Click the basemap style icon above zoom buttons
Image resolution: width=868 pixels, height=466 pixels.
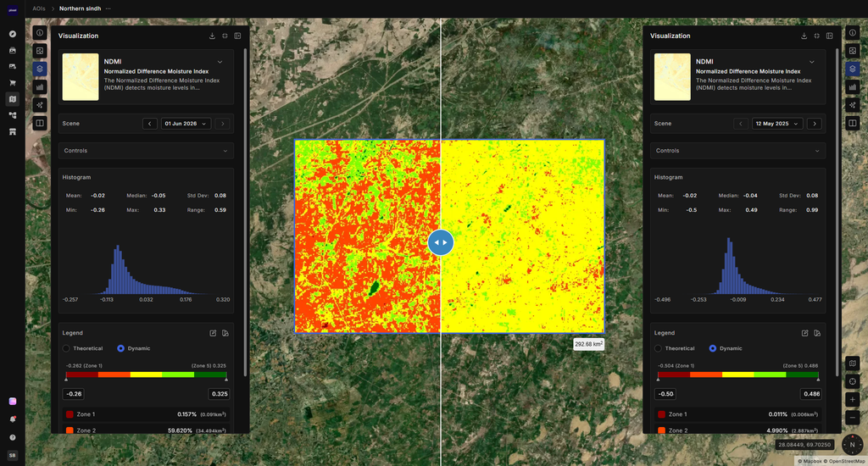(853, 363)
